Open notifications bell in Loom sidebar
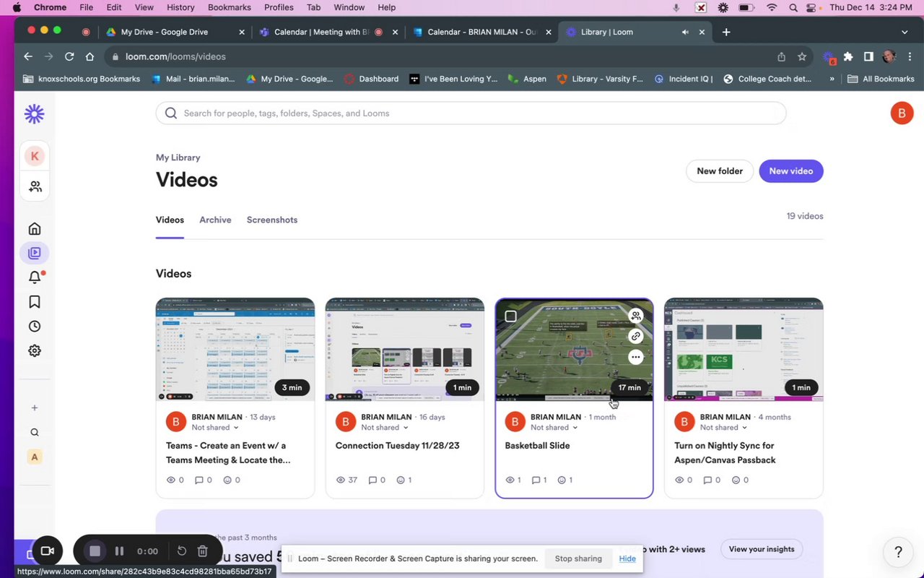The height and width of the screenshot is (578, 924). click(x=35, y=277)
